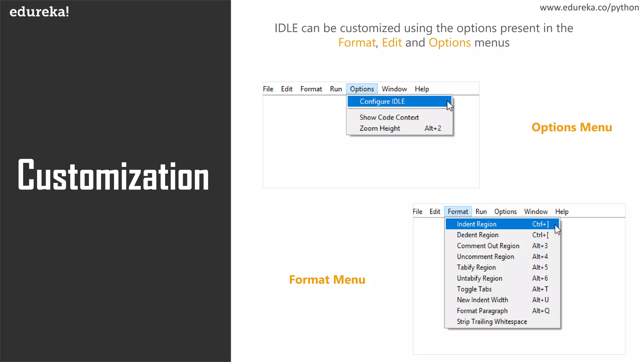Click Format menu in lower window
Image resolution: width=644 pixels, height=362 pixels.
[x=458, y=211]
